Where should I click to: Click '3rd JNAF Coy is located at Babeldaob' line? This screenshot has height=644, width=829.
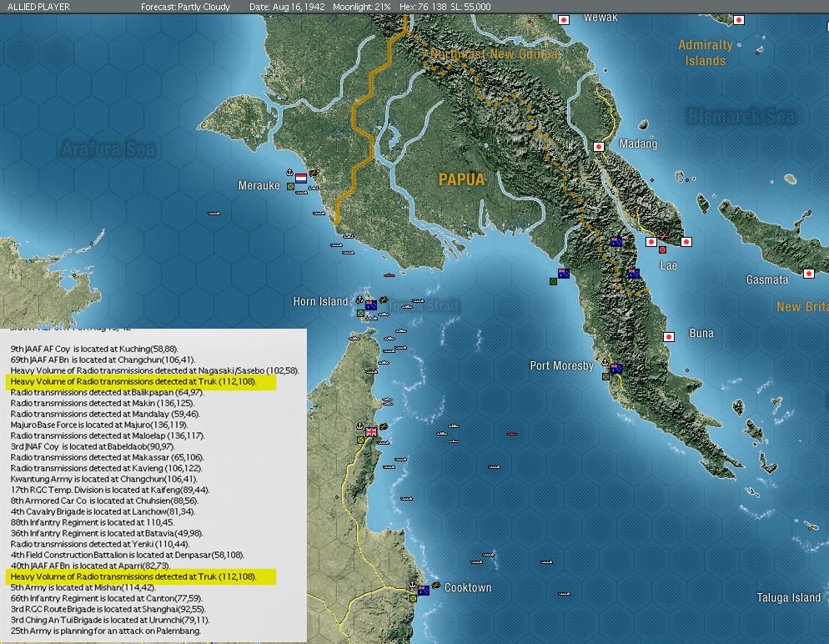(x=93, y=446)
